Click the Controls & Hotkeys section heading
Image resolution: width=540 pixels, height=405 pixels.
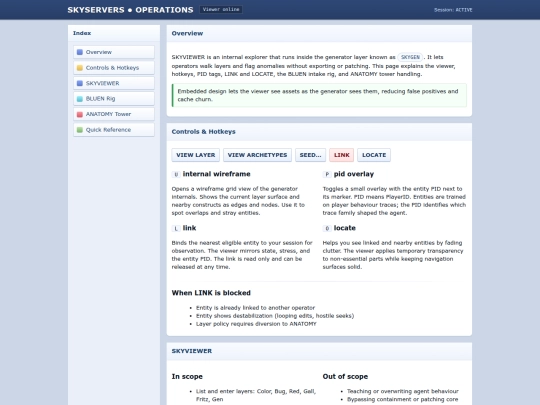[x=204, y=132]
